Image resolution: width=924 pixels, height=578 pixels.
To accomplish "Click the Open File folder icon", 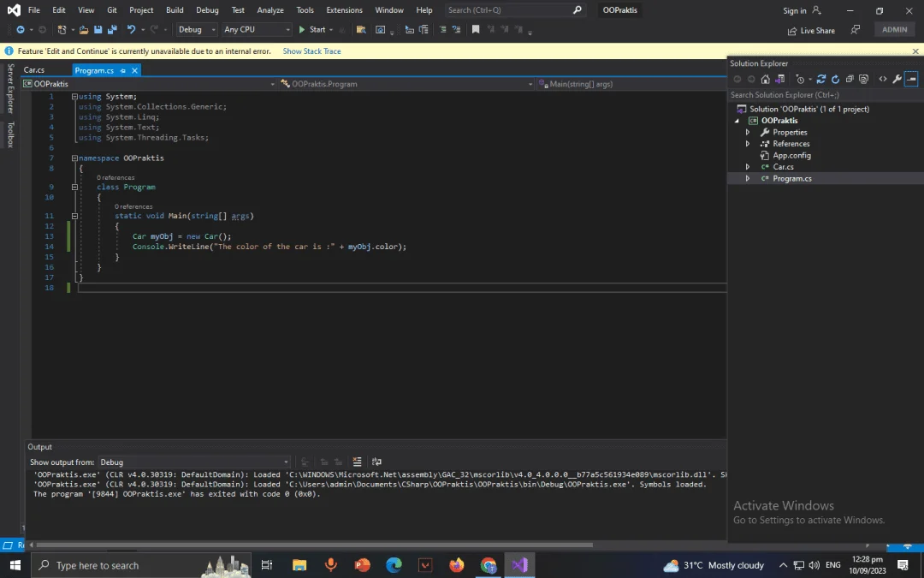I will tap(84, 29).
